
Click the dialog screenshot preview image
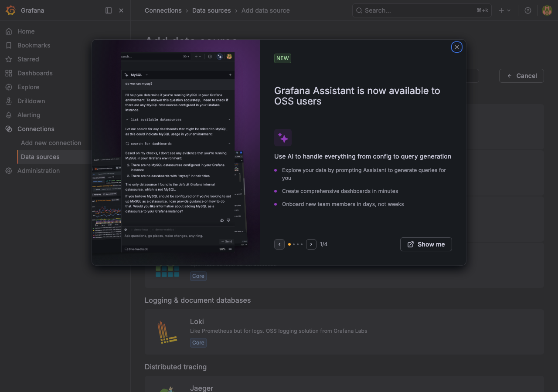[x=176, y=152]
